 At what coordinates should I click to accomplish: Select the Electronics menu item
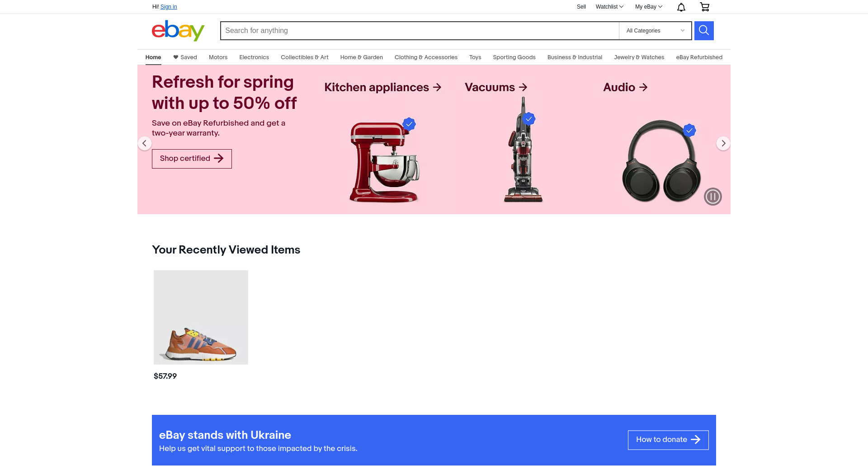[254, 57]
